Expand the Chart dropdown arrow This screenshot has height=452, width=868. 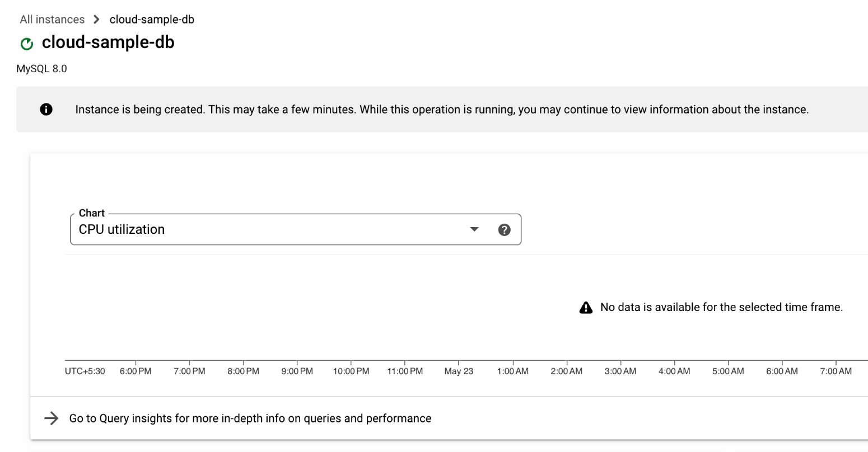pyautogui.click(x=474, y=229)
